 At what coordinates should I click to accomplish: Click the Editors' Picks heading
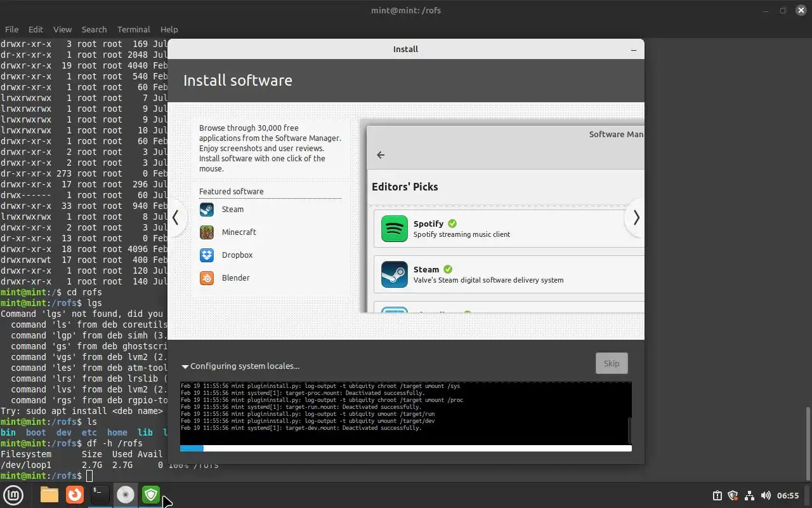pos(405,187)
